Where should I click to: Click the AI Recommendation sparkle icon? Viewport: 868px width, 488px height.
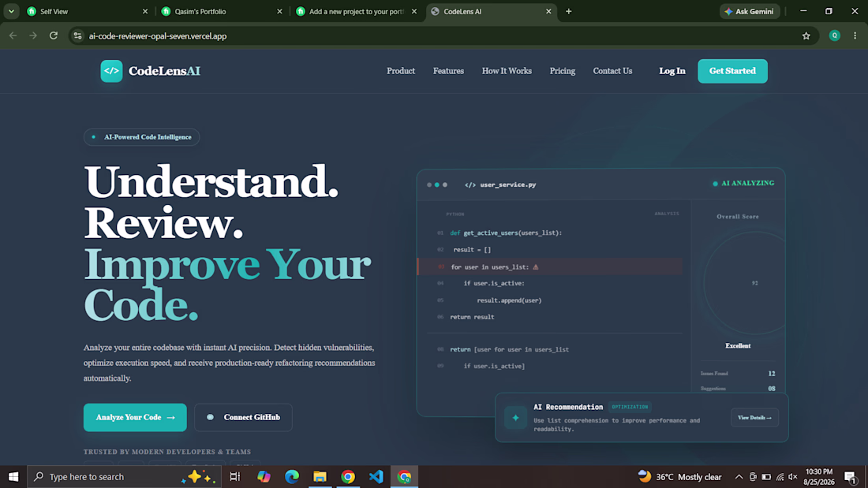click(515, 418)
